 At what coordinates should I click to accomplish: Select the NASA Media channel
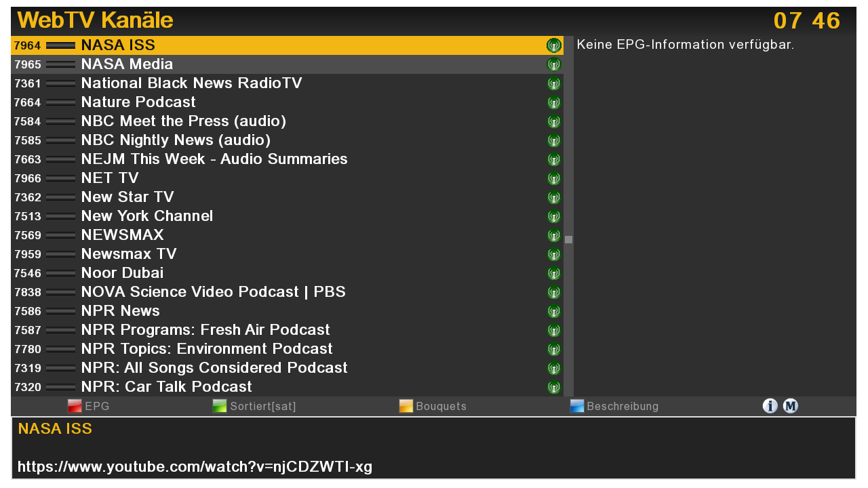point(127,64)
